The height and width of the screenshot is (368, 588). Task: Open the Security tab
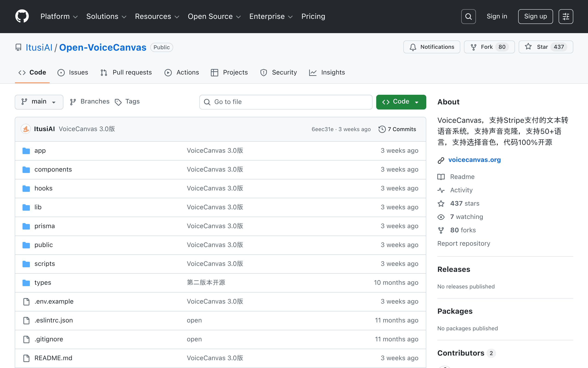point(278,72)
